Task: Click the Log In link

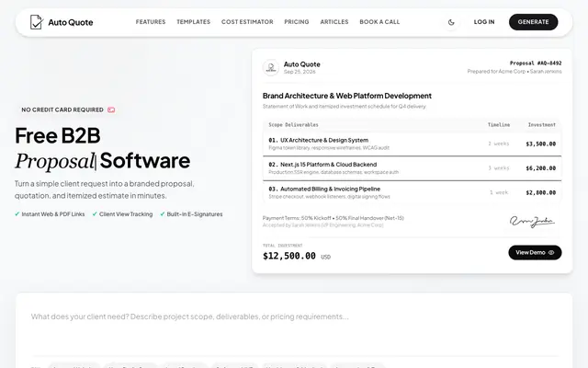Action: 484,22
